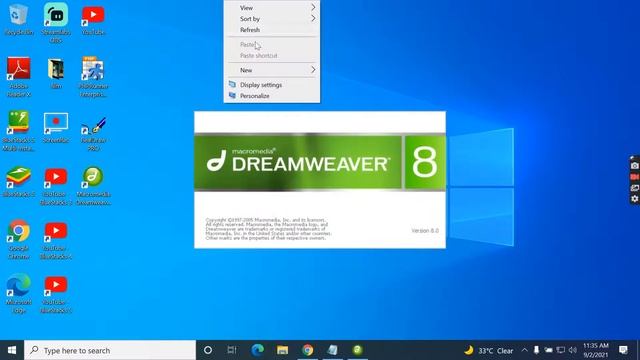Open the Adobe Reader X shortcut
The height and width of the screenshot is (360, 640).
click(x=18, y=76)
